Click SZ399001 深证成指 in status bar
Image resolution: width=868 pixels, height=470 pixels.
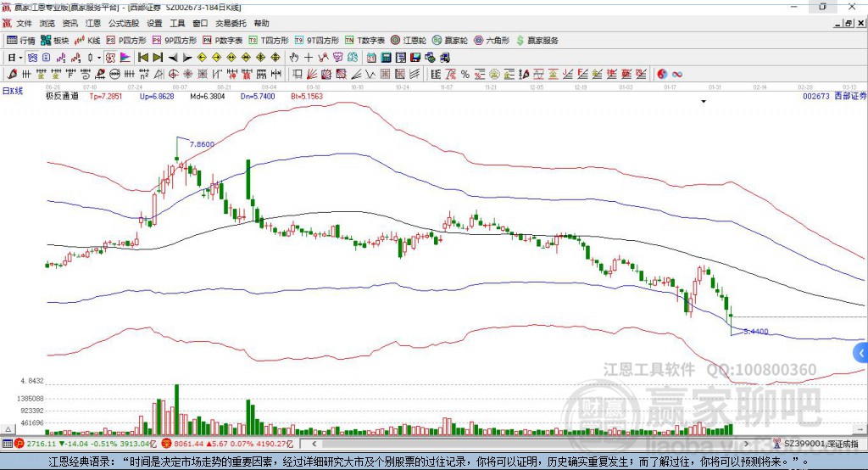point(817,444)
